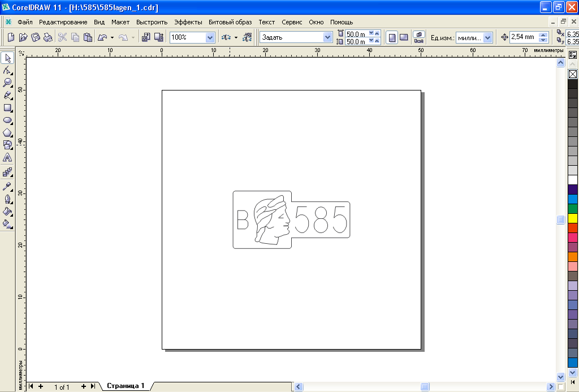Screen dimensions: 579x392
Task: Create a new document
Action: [11, 37]
